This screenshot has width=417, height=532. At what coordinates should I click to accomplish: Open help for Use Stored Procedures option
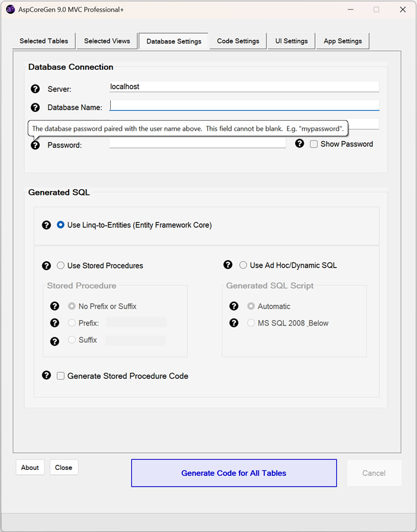pyautogui.click(x=47, y=266)
